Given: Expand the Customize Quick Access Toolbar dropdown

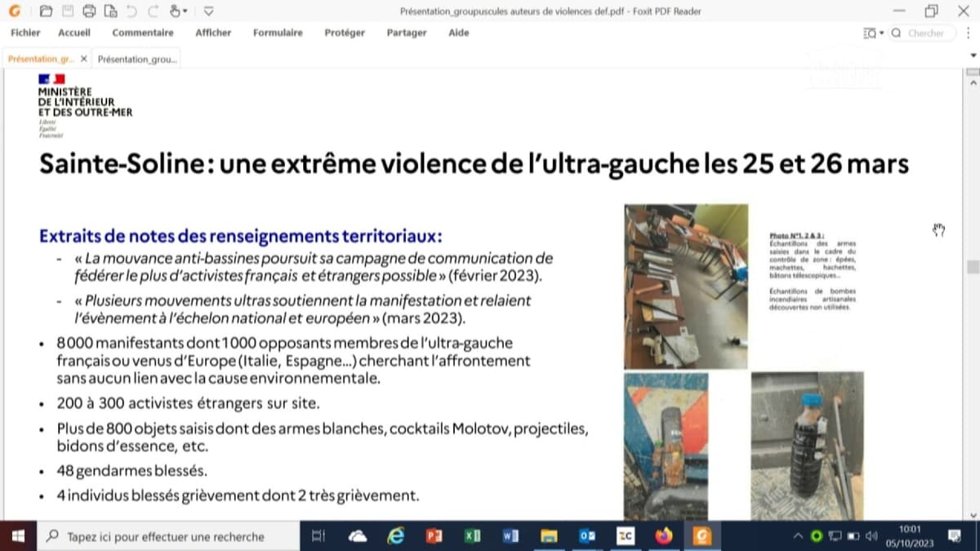Looking at the screenshot, I should point(208,11).
